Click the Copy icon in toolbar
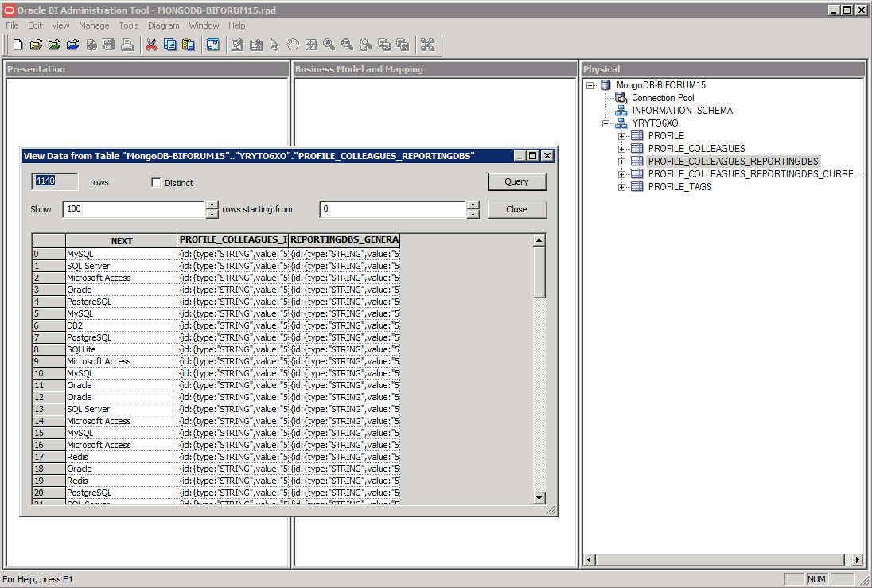This screenshot has height=588, width=872. click(x=169, y=45)
